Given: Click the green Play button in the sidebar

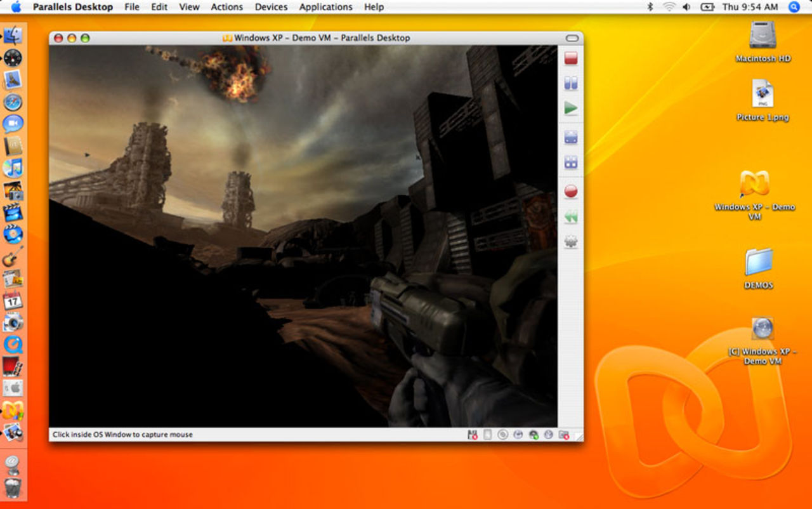Looking at the screenshot, I should tap(570, 108).
